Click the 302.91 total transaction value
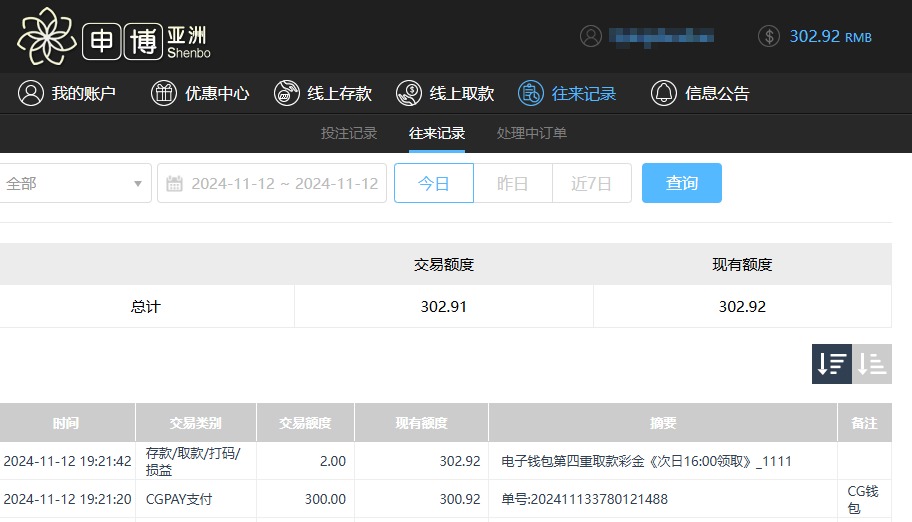Image resolution: width=912 pixels, height=522 pixels. pyautogui.click(x=444, y=307)
